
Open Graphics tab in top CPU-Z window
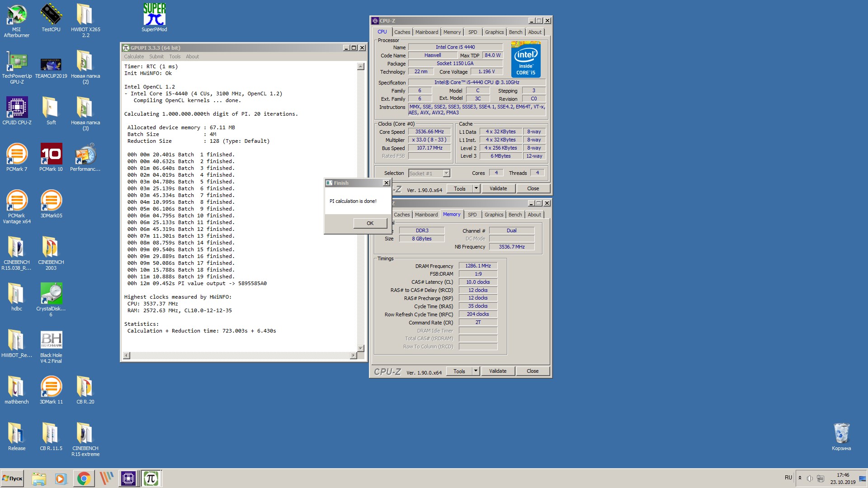[x=494, y=32]
